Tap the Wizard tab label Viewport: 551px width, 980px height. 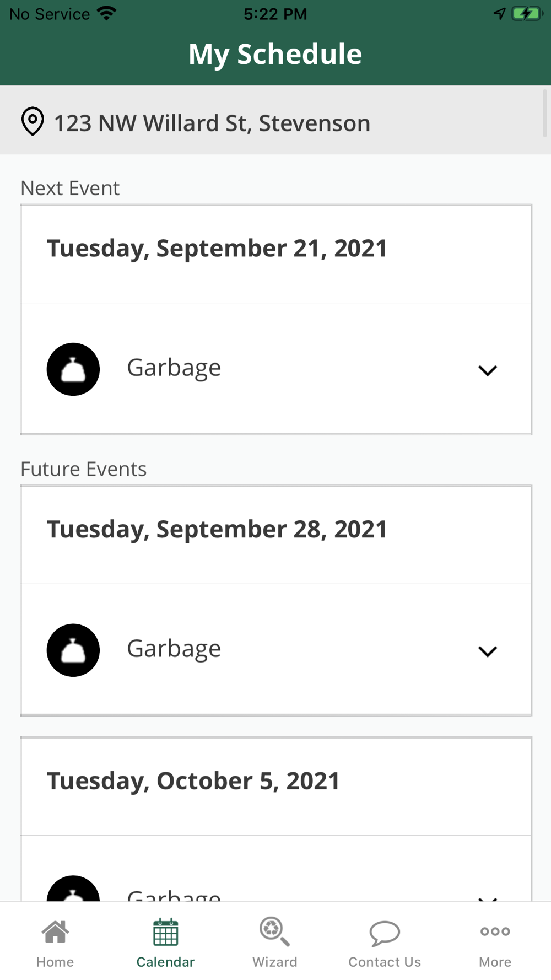click(274, 962)
